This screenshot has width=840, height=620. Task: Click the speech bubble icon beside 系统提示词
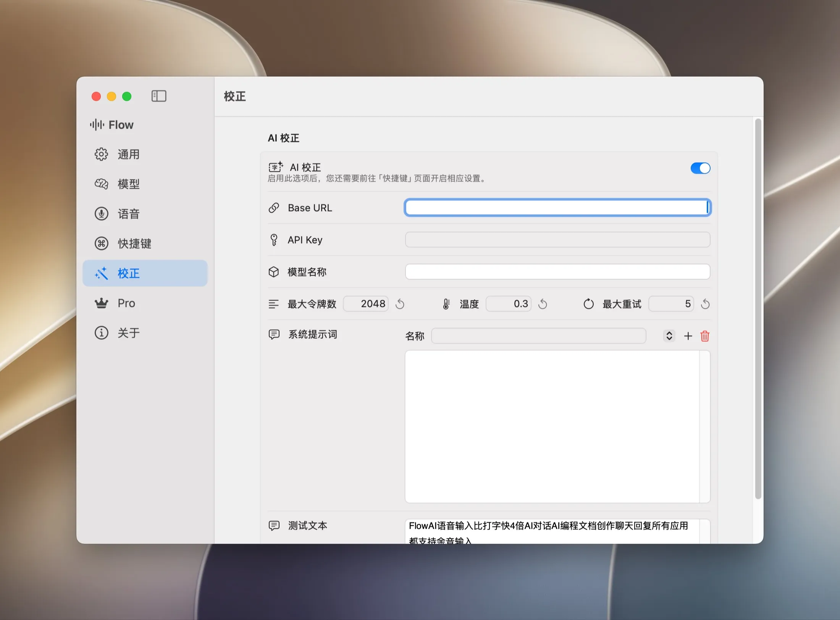tap(274, 334)
